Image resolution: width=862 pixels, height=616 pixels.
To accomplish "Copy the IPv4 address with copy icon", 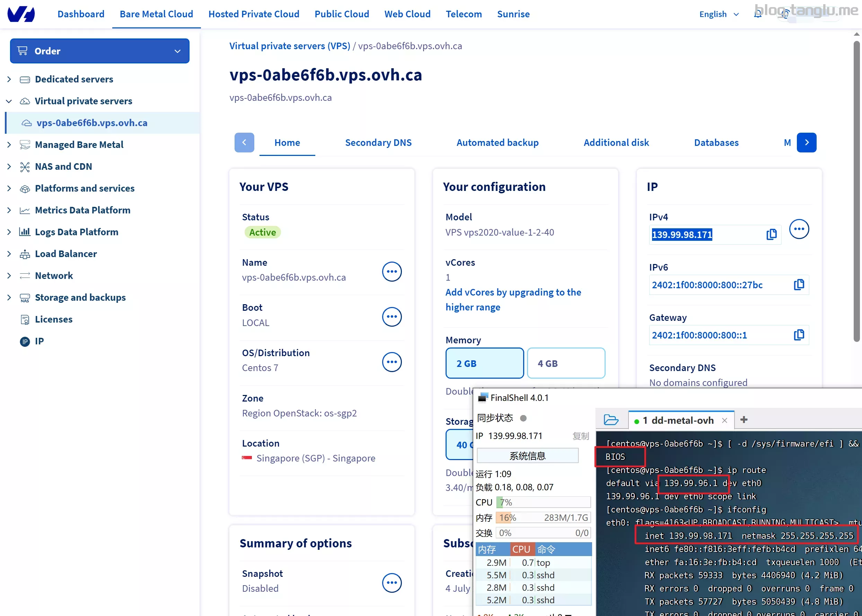I will pyautogui.click(x=771, y=235).
